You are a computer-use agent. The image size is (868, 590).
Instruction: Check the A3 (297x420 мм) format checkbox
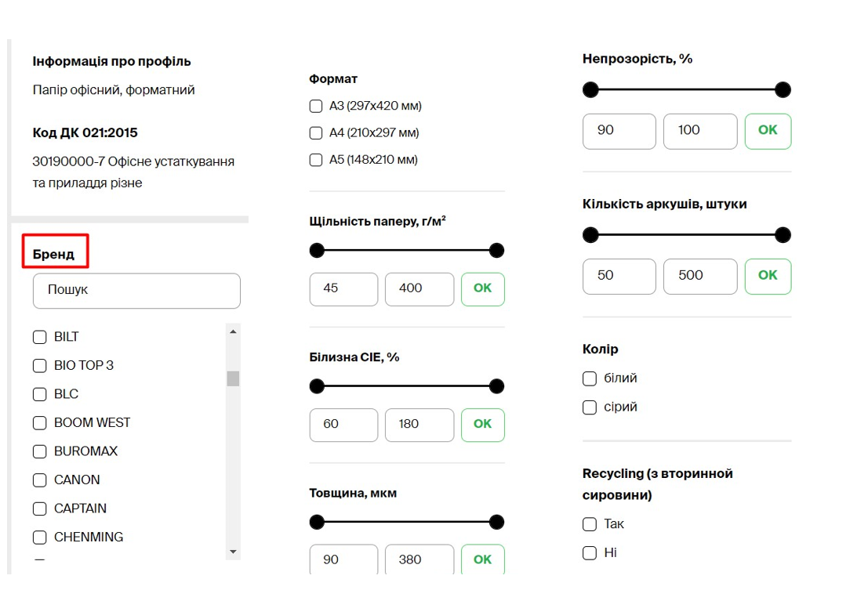point(316,107)
